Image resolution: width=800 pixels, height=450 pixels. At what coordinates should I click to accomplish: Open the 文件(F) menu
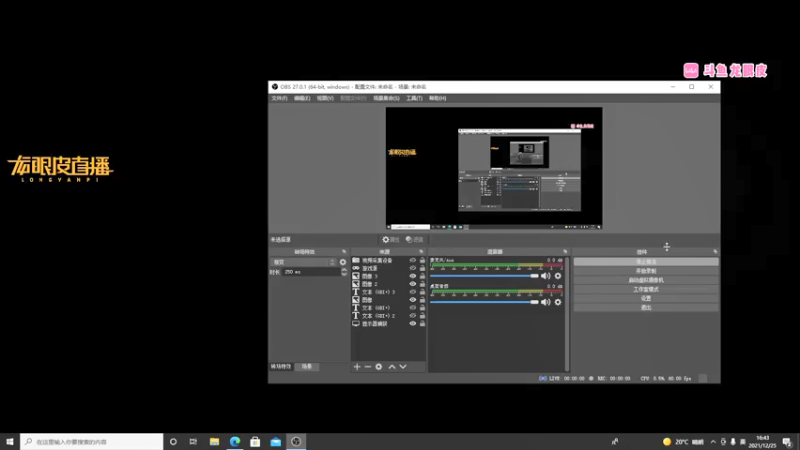(279, 98)
